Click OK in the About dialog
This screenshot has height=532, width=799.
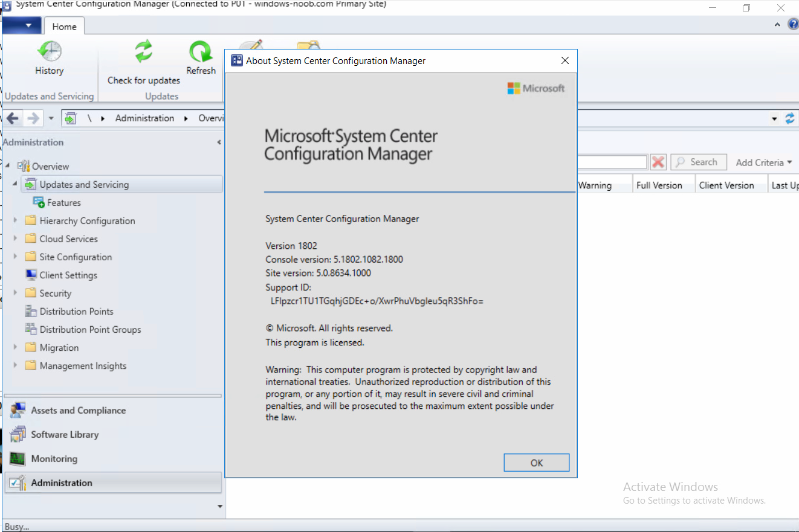coord(537,463)
